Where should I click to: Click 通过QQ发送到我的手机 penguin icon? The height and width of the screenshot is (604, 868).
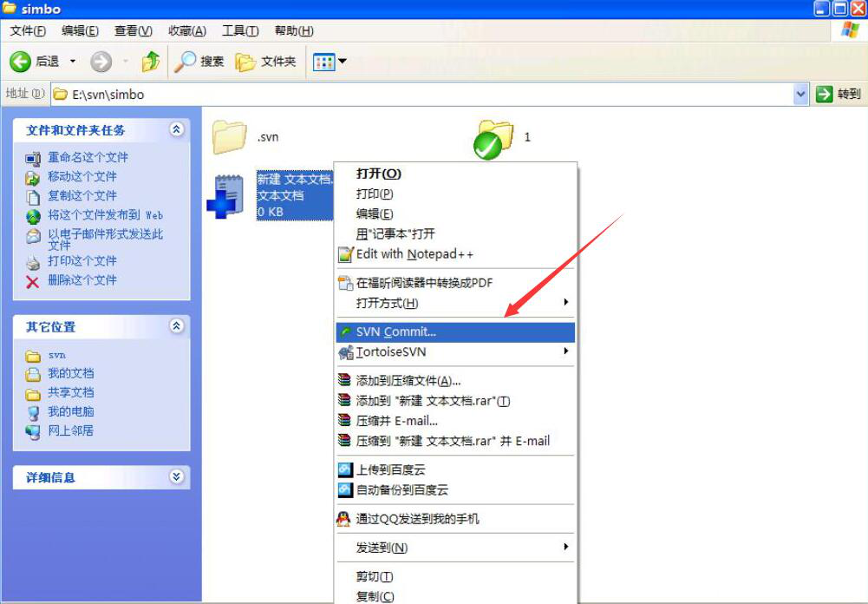tap(343, 519)
